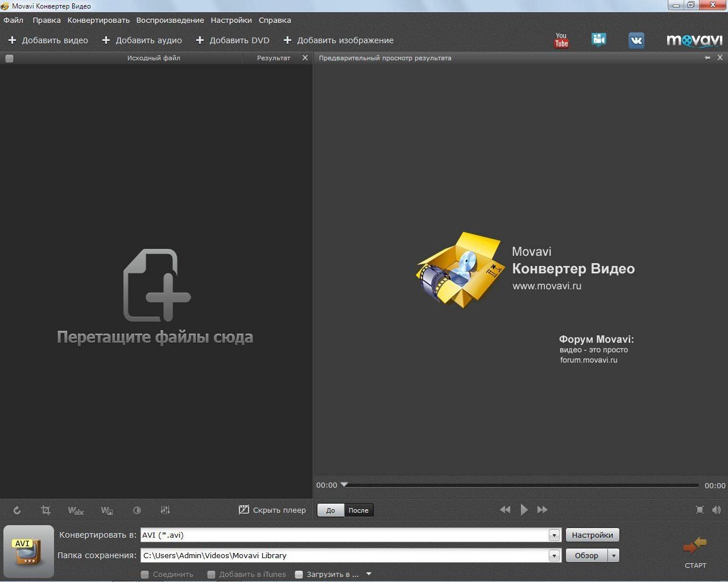The width and height of the screenshot is (728, 582).
Task: Click Добавить изображение
Action: tap(338, 40)
